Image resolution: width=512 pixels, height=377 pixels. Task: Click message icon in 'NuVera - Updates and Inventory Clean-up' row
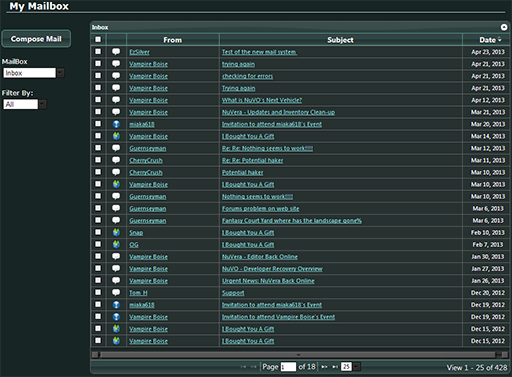[116, 112]
